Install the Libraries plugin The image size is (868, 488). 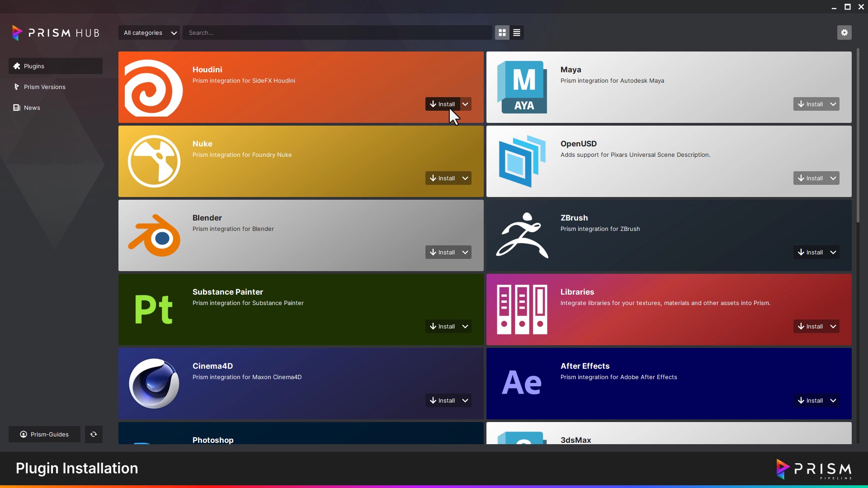811,326
